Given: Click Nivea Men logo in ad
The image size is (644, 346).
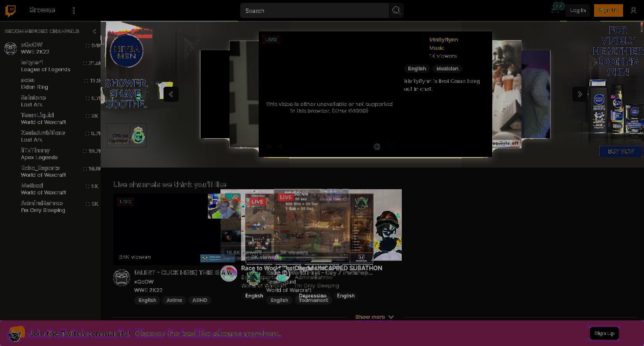Looking at the screenshot, I should point(127,51).
